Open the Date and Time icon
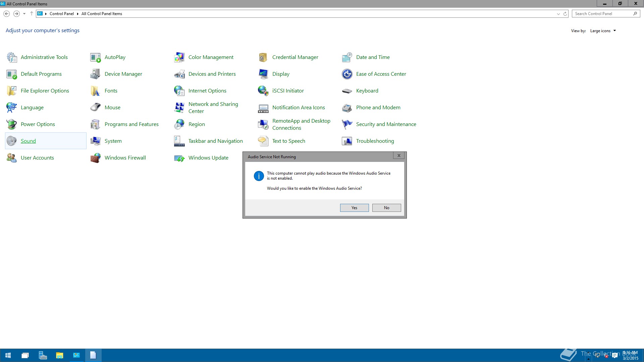The width and height of the screenshot is (644, 362). [347, 57]
